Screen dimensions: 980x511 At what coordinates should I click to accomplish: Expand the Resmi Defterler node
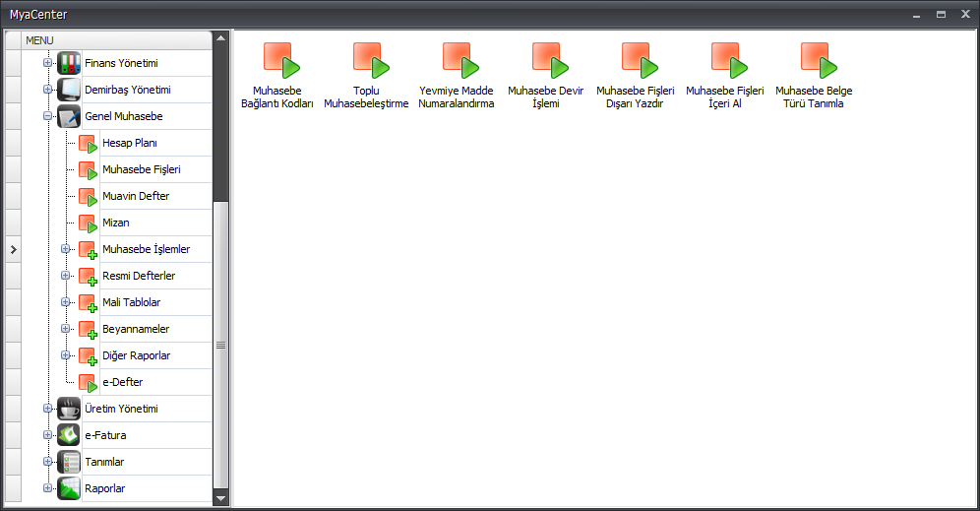click(65, 276)
